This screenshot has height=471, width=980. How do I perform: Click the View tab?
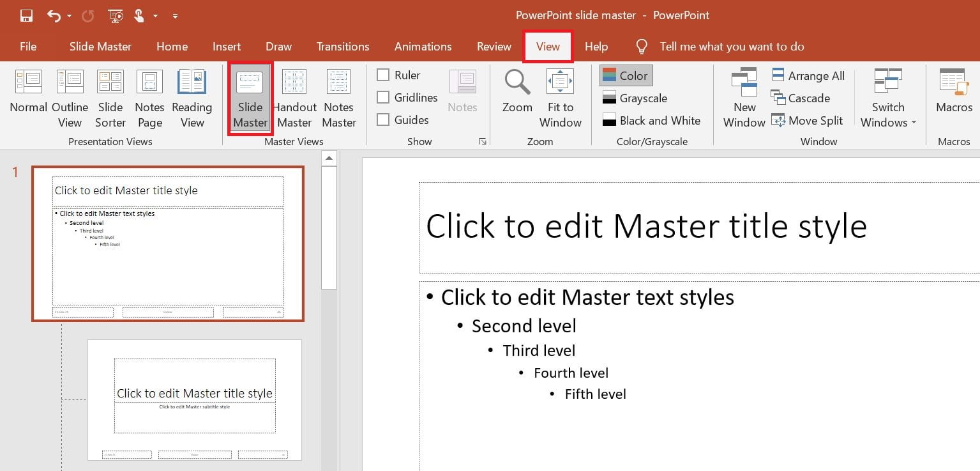tap(548, 46)
